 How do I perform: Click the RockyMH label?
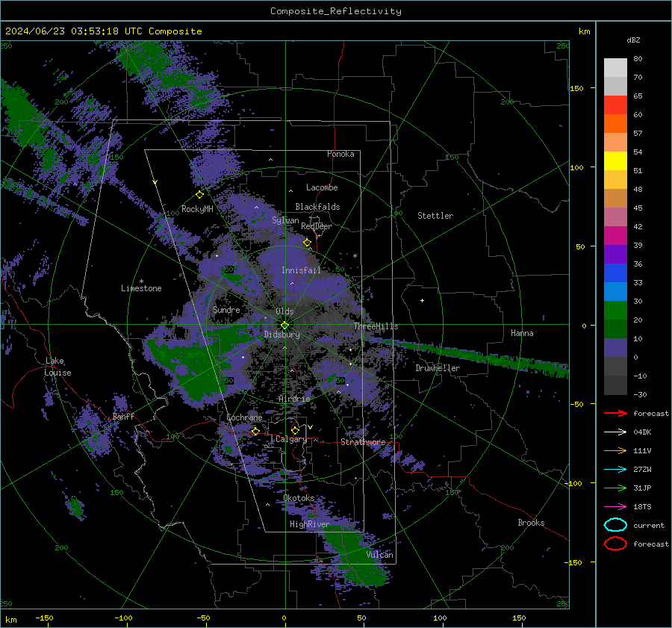pyautogui.click(x=197, y=209)
